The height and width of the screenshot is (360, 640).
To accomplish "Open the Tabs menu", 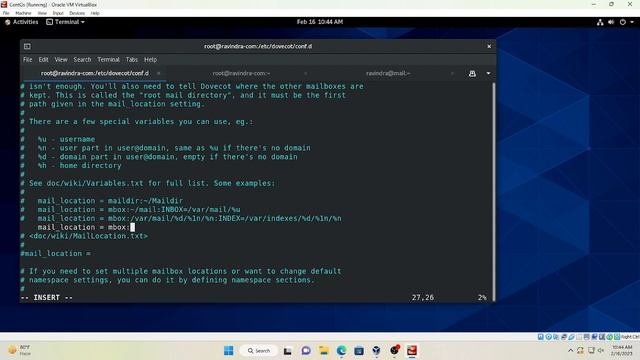I will 131,60.
